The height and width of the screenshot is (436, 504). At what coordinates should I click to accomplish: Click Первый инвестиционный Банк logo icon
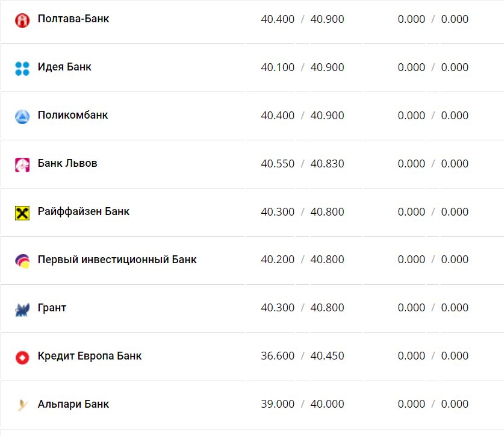pyautogui.click(x=22, y=261)
